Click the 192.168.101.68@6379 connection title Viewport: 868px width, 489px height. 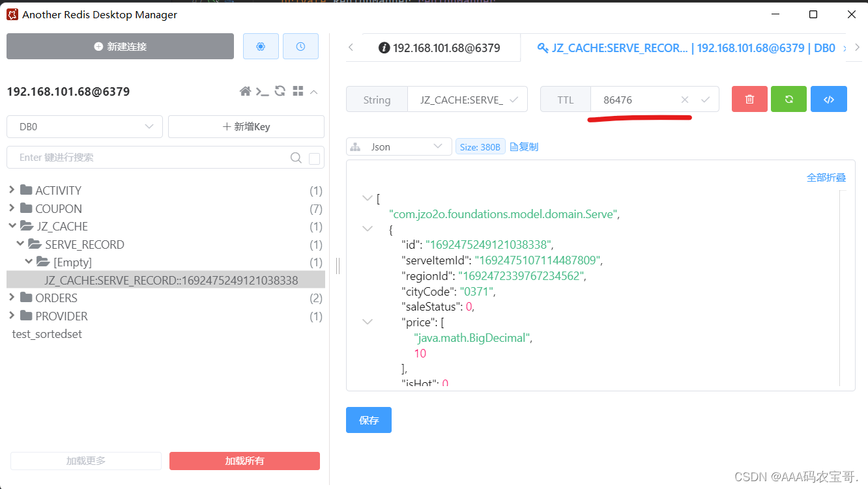coord(68,92)
